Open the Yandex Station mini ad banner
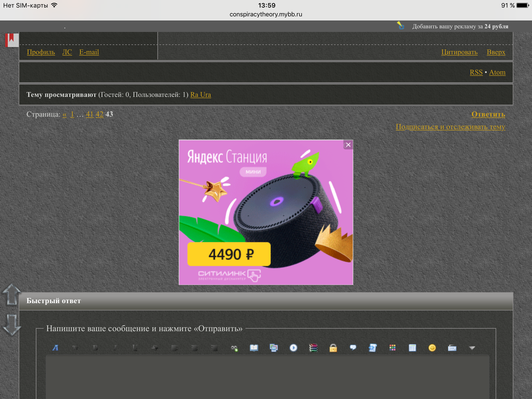Viewport: 532px width, 399px height. click(266, 212)
